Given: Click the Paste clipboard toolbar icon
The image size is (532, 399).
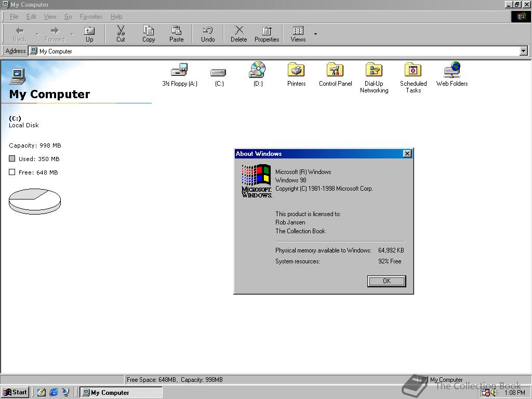Looking at the screenshot, I should tap(177, 34).
